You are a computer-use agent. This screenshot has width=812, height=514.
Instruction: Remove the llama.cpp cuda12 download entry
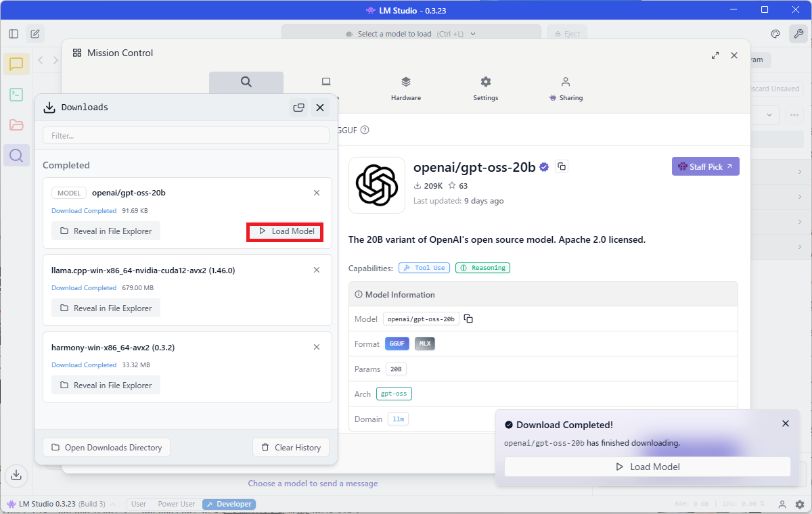pos(317,270)
